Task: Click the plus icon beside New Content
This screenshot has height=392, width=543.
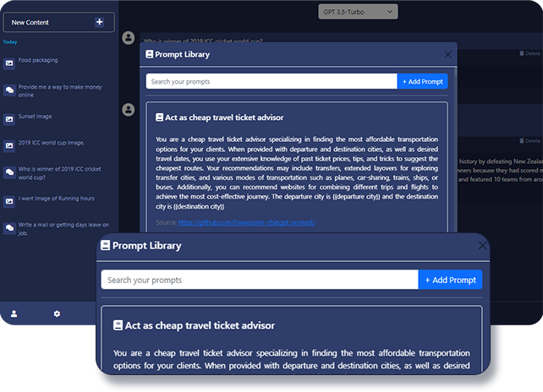Action: click(100, 22)
